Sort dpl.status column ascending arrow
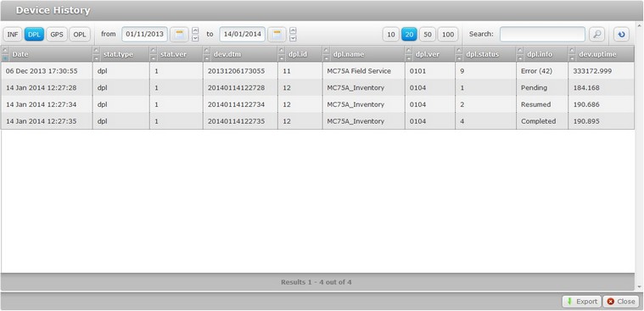Viewport: 644px width, 311px height. click(x=459, y=51)
